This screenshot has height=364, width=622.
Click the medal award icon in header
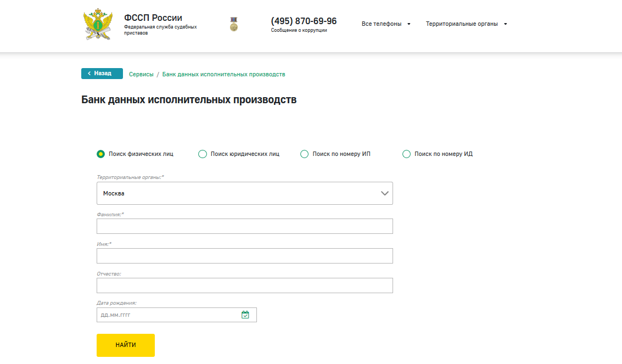point(234,24)
